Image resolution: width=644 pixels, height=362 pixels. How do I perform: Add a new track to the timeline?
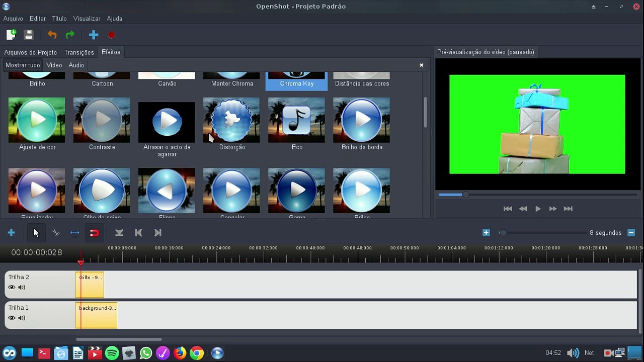pos(11,233)
